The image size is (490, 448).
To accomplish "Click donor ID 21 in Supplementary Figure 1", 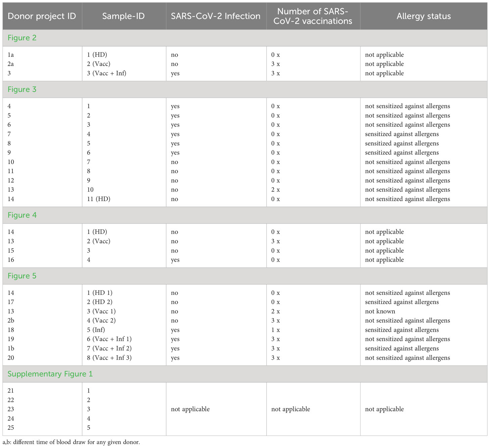I will [x=11, y=391].
